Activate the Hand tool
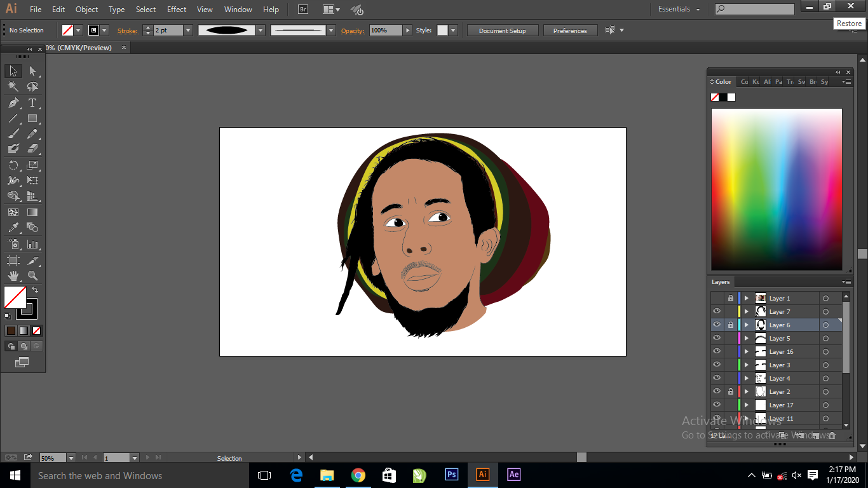The width and height of the screenshot is (868, 488). pos(13,276)
